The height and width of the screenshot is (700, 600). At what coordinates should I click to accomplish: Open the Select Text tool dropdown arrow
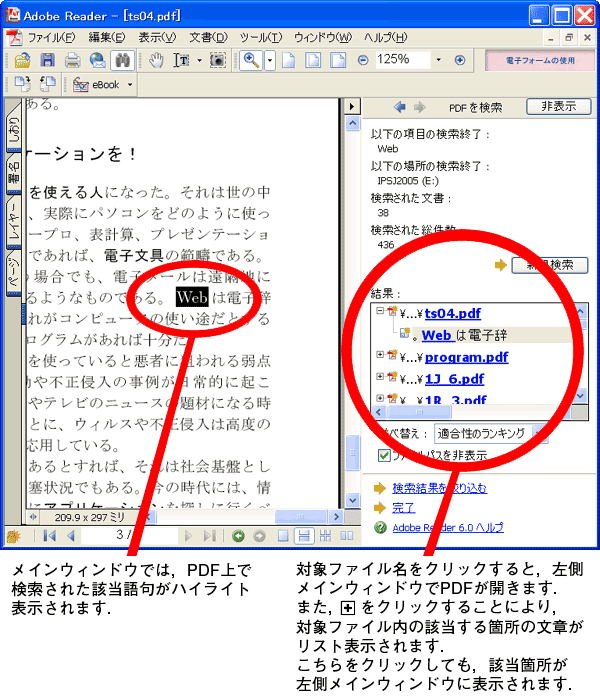pos(199,60)
